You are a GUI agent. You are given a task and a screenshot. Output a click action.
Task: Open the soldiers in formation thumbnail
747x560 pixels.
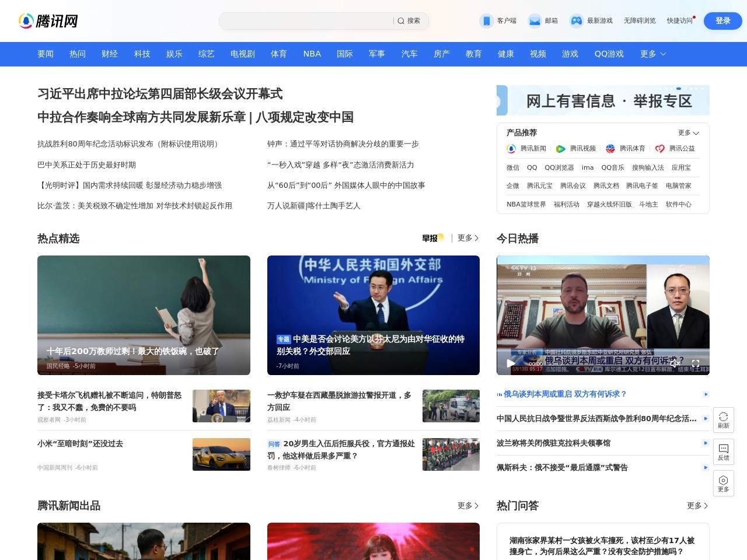point(451,454)
